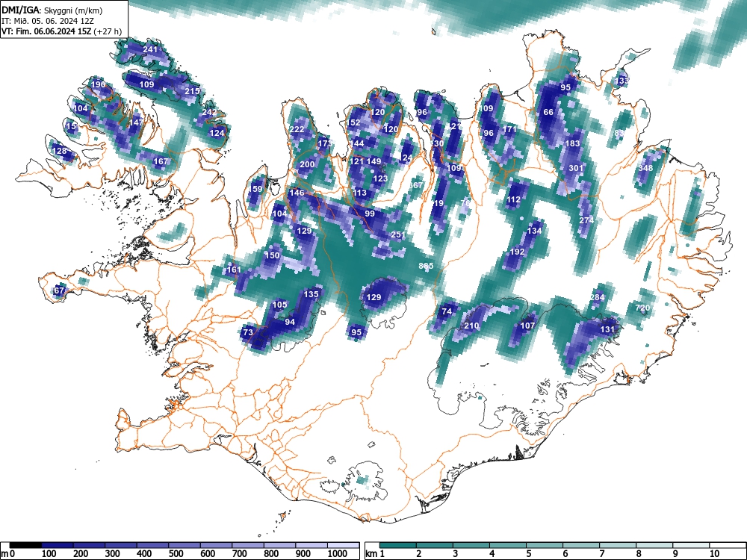
Task: Select the visibility value 149
Action: [x=374, y=161]
